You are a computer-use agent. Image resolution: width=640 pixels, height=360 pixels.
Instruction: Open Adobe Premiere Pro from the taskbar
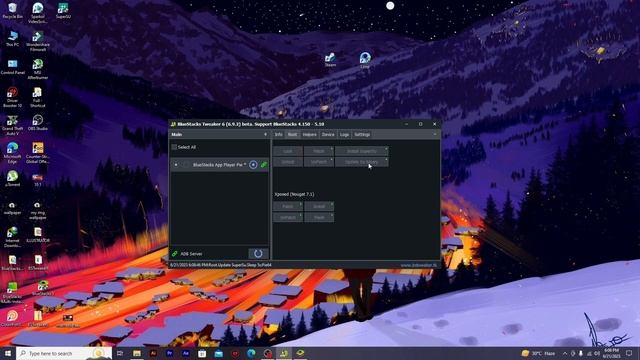[169, 353]
